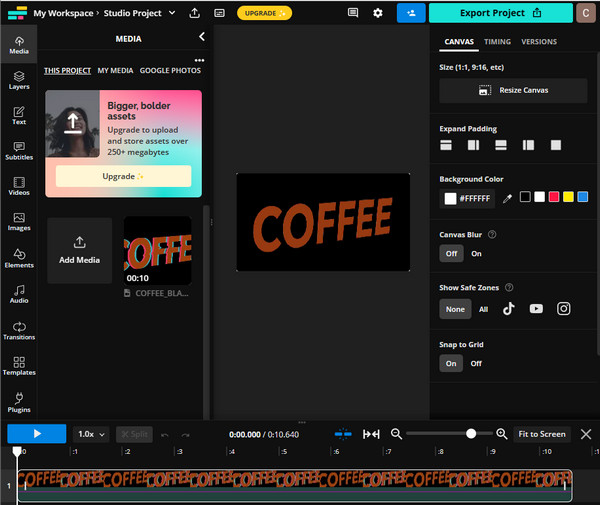Screen dimensions: 600x505
Task: Click the trim-to-fit timeline icon
Action: point(371,434)
